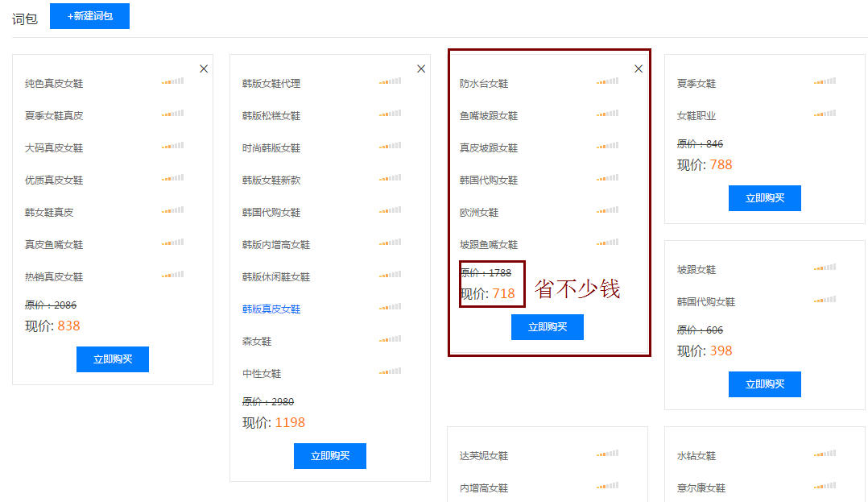Click the 意尔康女鞋 keyword
The height and width of the screenshot is (502, 868).
pyautogui.click(x=701, y=488)
